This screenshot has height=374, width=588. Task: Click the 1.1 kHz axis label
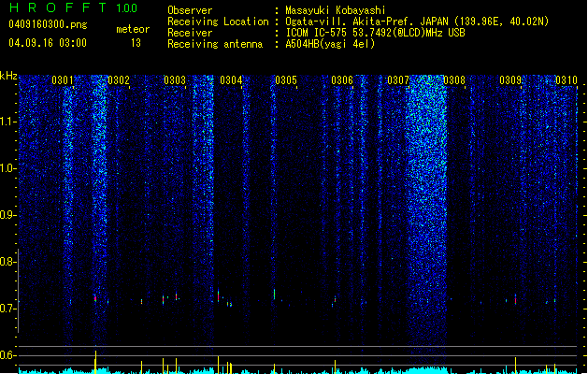[7, 122]
